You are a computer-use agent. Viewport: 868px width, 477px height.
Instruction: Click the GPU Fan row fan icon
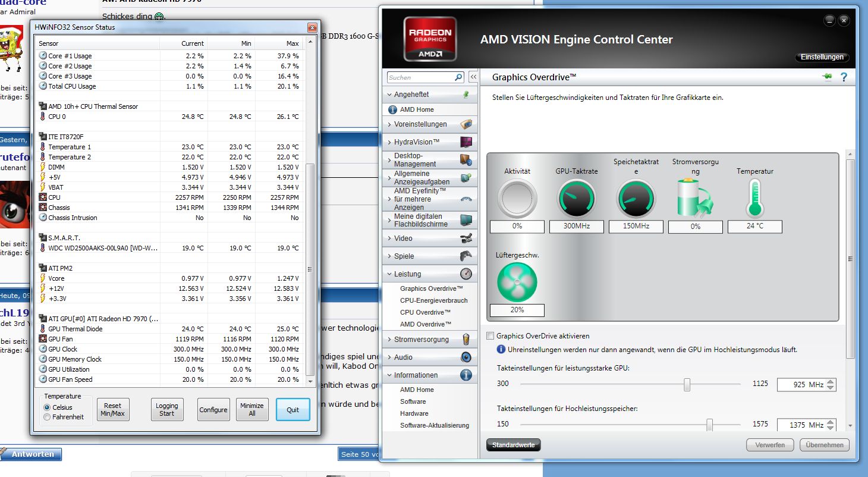pos(43,339)
